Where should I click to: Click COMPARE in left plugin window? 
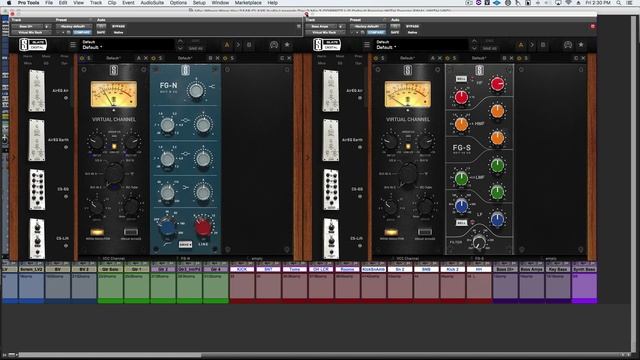coord(82,32)
